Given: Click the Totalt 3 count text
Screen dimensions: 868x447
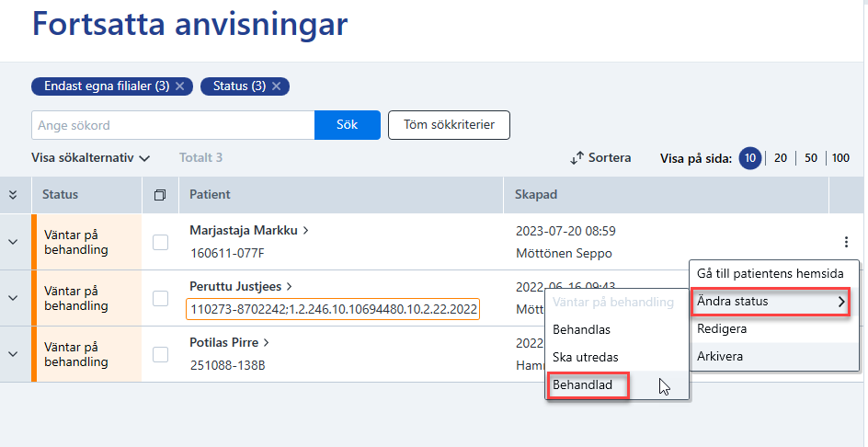Looking at the screenshot, I should [201, 158].
